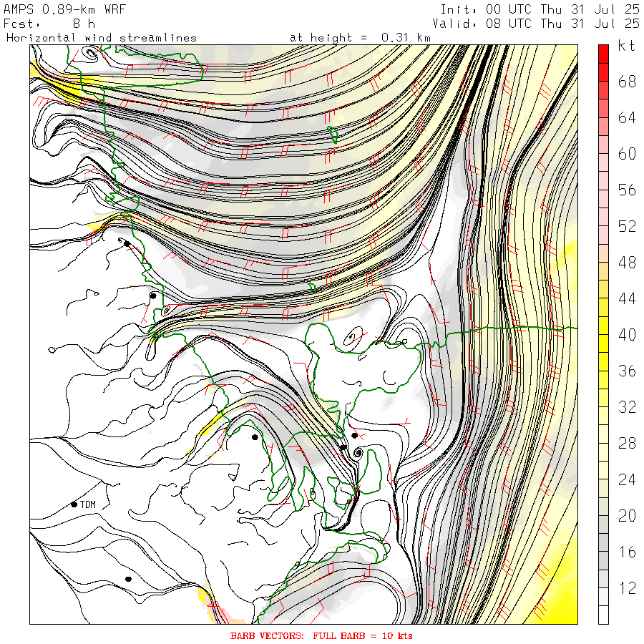644x644 pixels.
Task: Click the colorbar value 44
Action: (627, 298)
